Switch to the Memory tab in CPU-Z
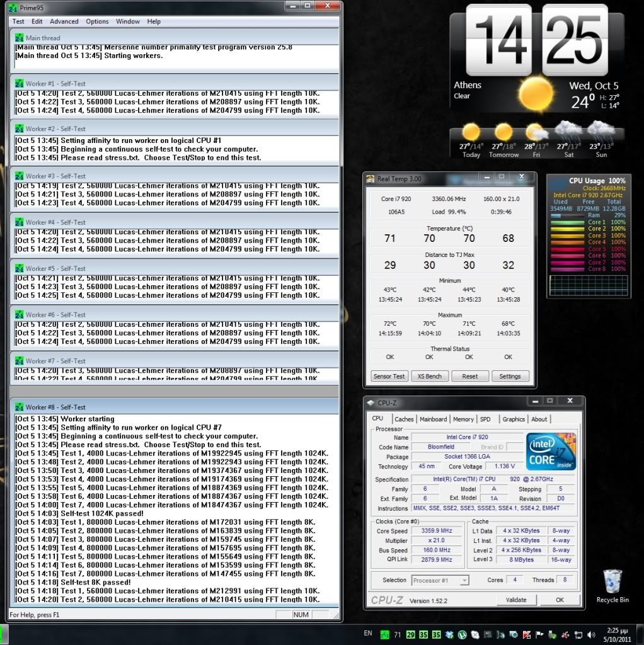 pos(463,419)
